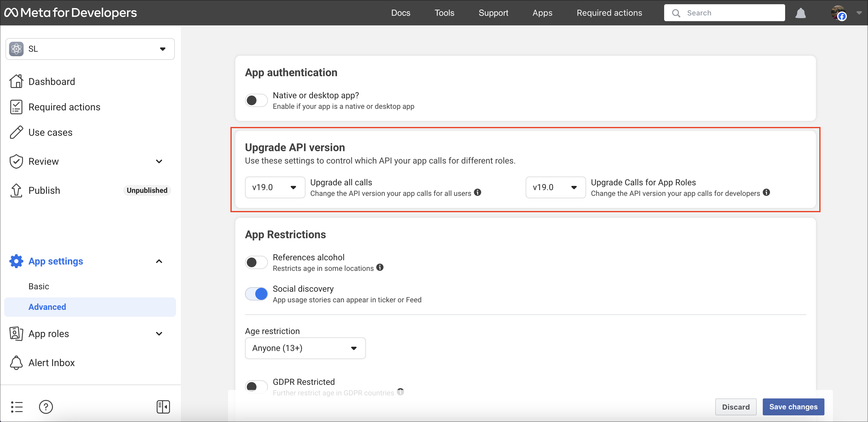868x422 pixels.
Task: Click the Save changes button
Action: [793, 407]
